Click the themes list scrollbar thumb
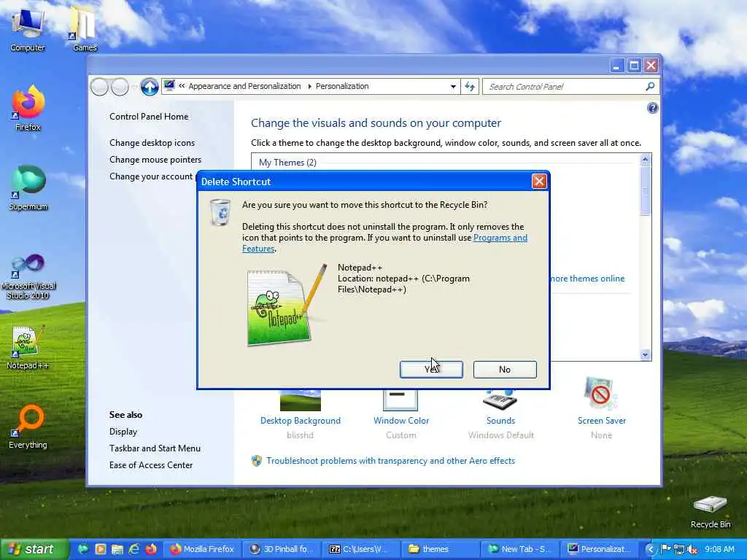Screen dimensions: 747x560 645,190
